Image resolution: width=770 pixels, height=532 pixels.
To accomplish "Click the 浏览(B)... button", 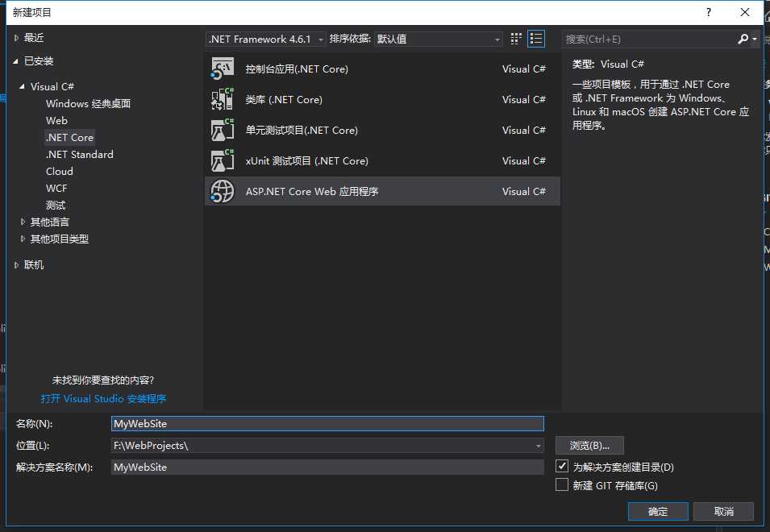I will pyautogui.click(x=589, y=446).
